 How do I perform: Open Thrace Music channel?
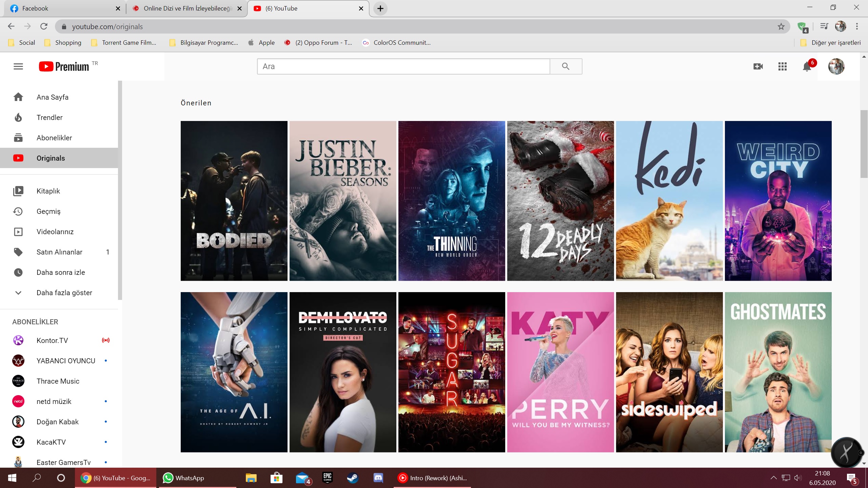59,381
